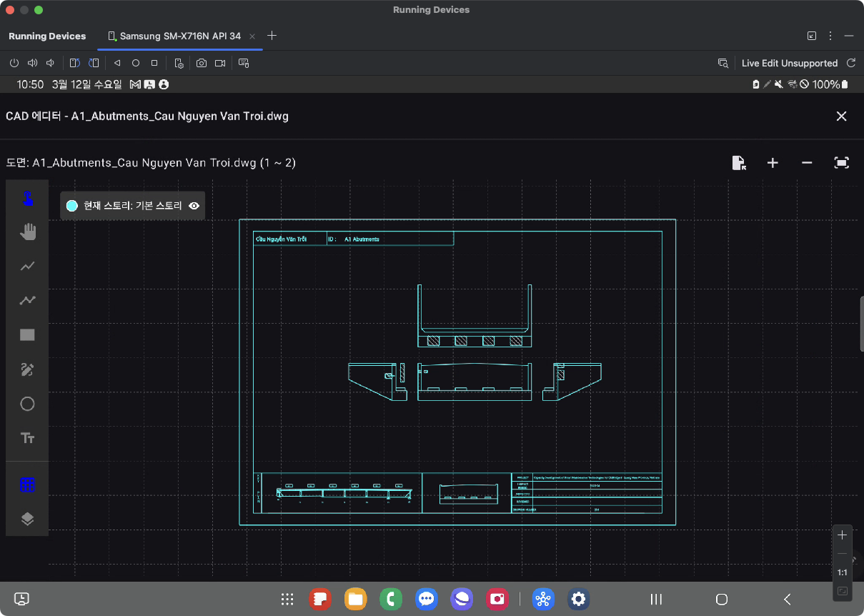The width and height of the screenshot is (864, 616).
Task: Select the rectangle drawing tool
Action: pos(27,334)
